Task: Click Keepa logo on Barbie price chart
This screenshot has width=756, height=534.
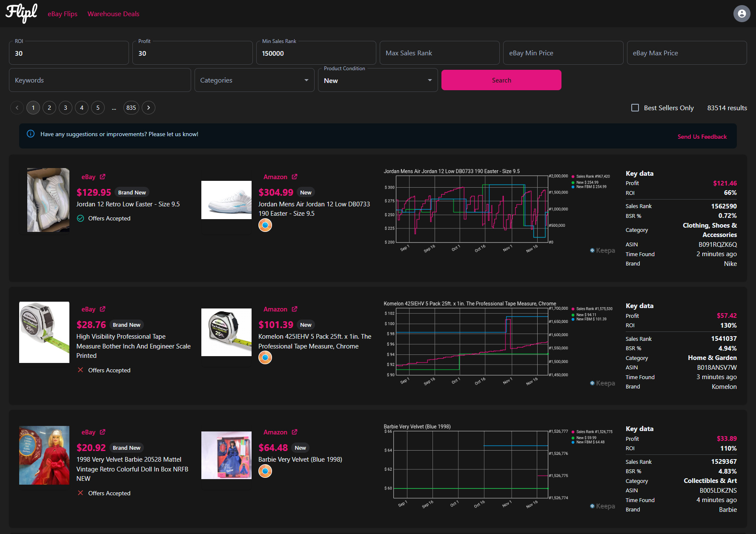Action: tap(602, 506)
